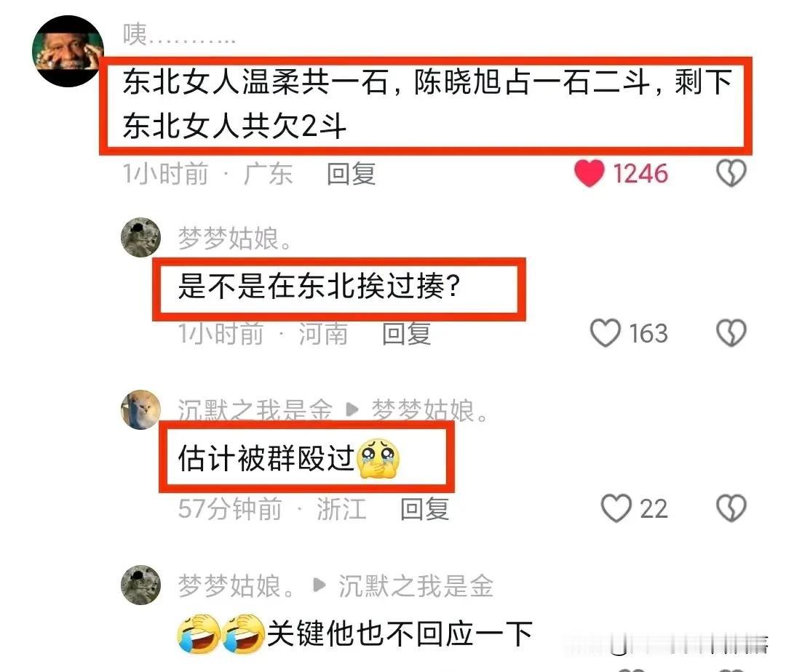The width and height of the screenshot is (786, 672).
Task: Dislike the top comment using broken heart
Action: pos(731,173)
